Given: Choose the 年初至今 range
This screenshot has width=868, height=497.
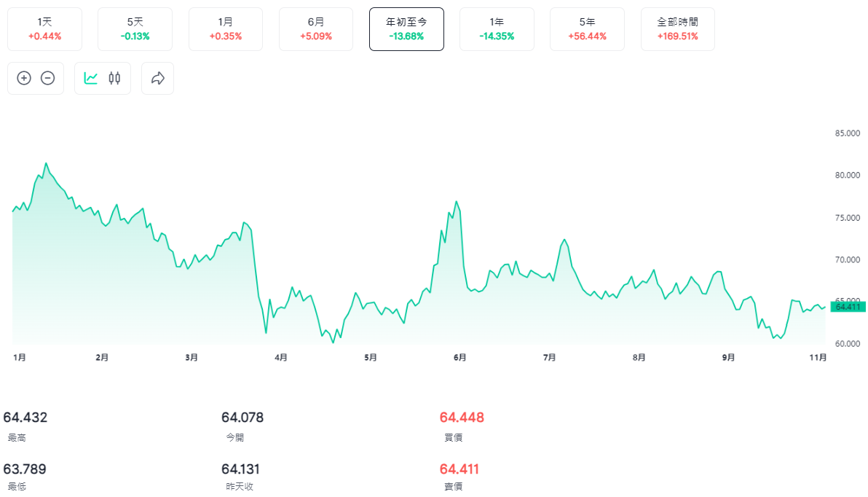Looking at the screenshot, I should click(x=406, y=29).
